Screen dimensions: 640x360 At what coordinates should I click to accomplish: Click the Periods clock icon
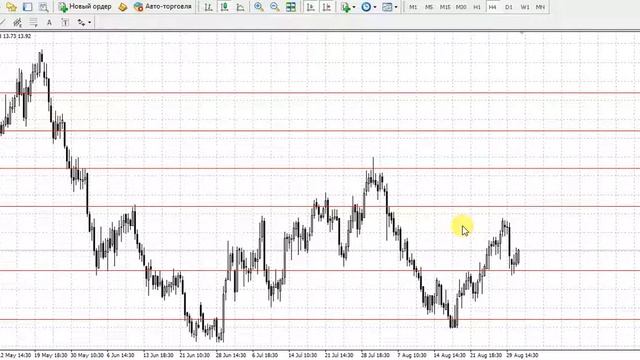[x=366, y=7]
